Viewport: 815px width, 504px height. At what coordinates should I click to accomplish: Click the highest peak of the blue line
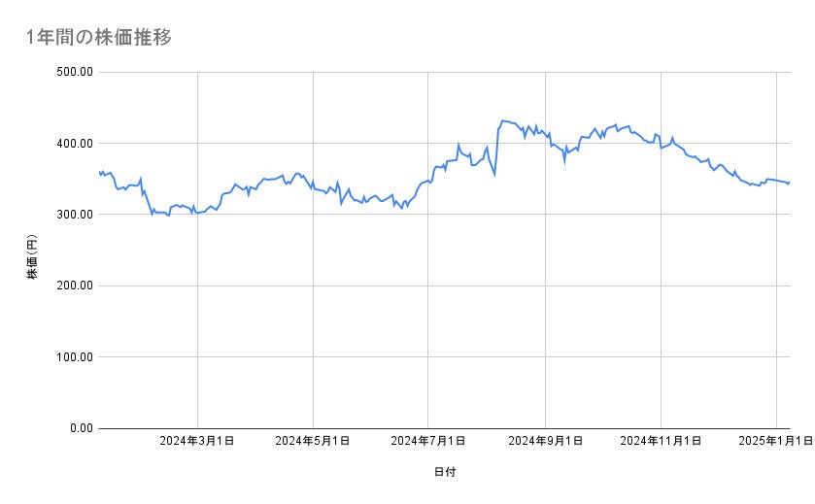(x=502, y=120)
